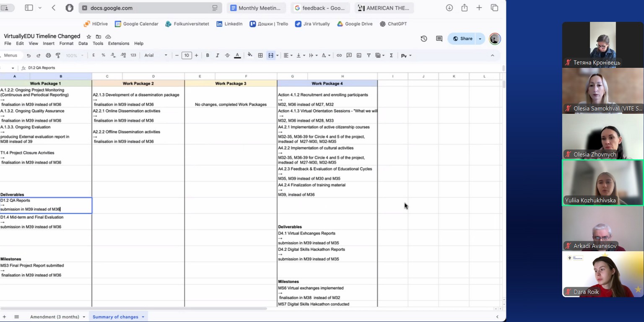
Task: Select the paint format tool
Action: 58,55
